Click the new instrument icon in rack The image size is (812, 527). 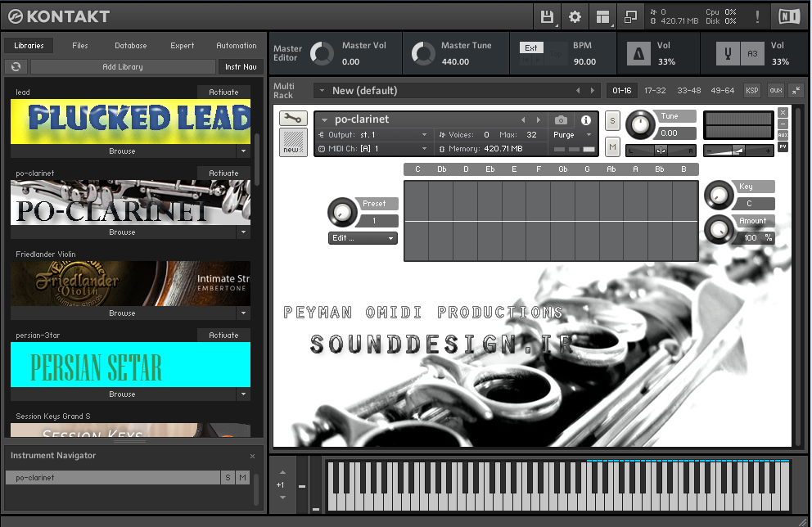[x=293, y=142]
